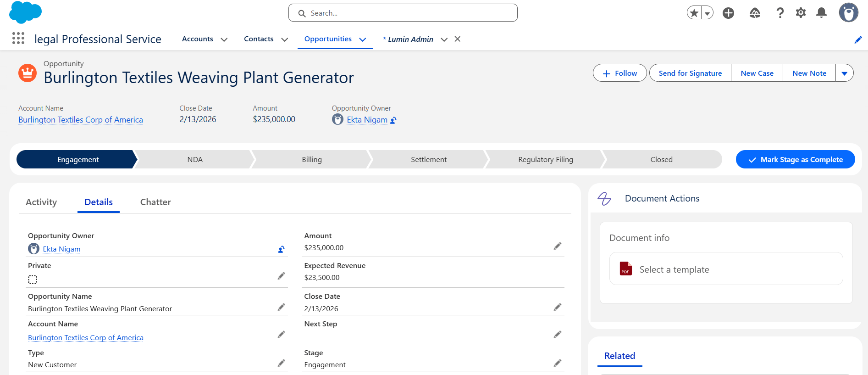Viewport: 868px width, 375px height.
Task: Edit the Type field pencil
Action: tap(281, 363)
